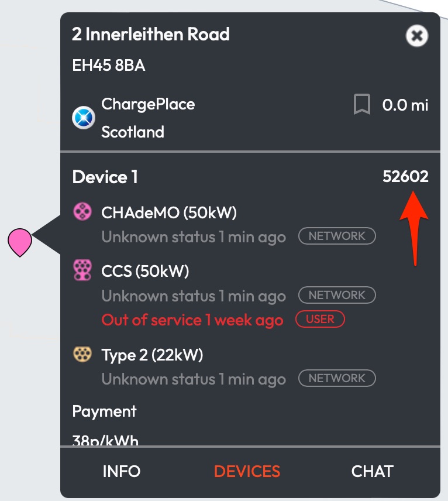The width and height of the screenshot is (448, 501).
Task: Click the CCS connector icon
Action: pos(82,270)
